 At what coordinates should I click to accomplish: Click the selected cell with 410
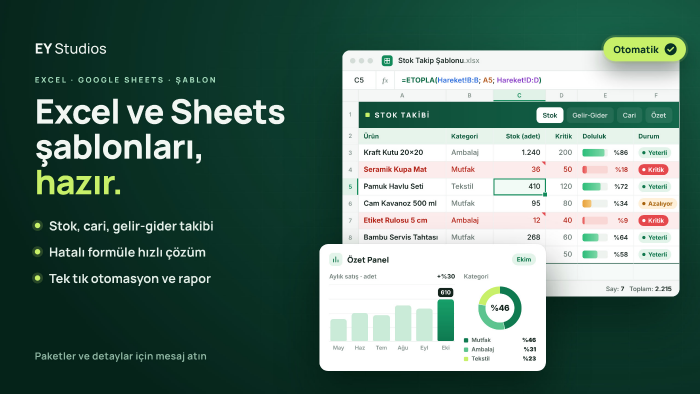tap(519, 187)
